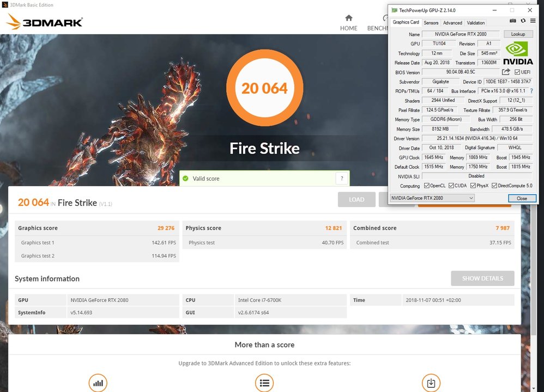Click the GPU-Z refresh icon
Viewport: 544px width, 392px height.
[x=523, y=21]
